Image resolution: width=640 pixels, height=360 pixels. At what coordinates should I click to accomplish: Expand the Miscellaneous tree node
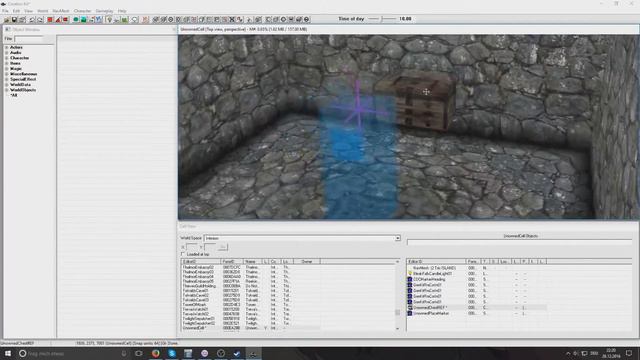(7, 74)
